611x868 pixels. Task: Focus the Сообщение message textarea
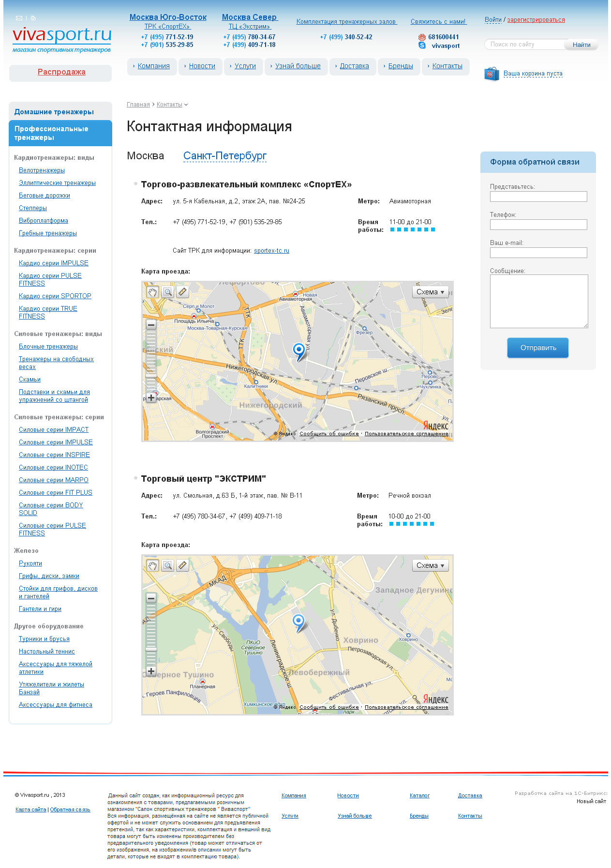point(539,302)
